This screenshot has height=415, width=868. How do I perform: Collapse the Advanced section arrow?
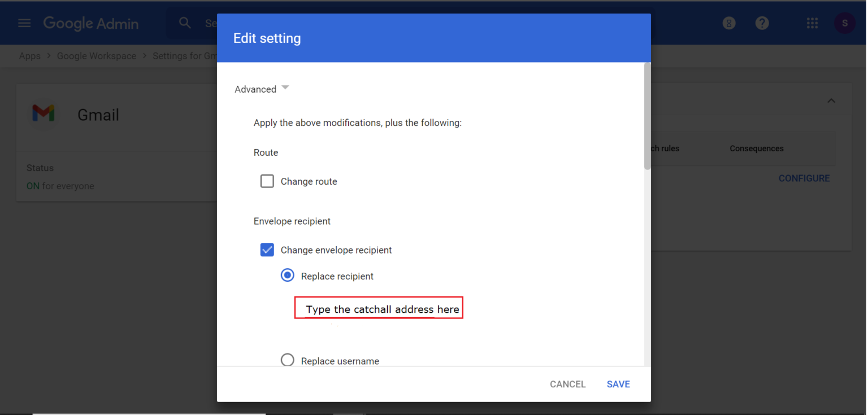285,88
